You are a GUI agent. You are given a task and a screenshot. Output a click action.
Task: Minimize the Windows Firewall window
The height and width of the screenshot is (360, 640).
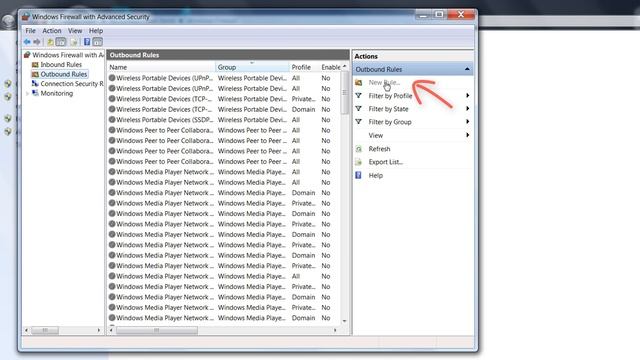click(423, 15)
